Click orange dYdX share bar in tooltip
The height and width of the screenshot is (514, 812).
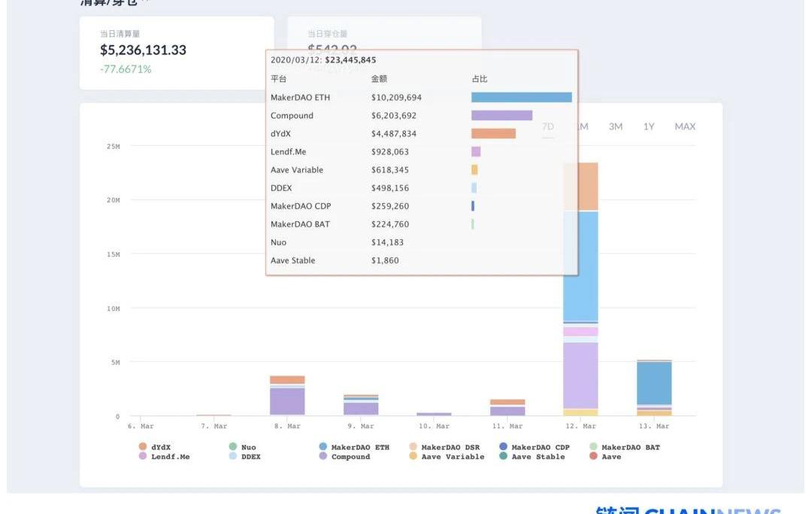(x=493, y=133)
